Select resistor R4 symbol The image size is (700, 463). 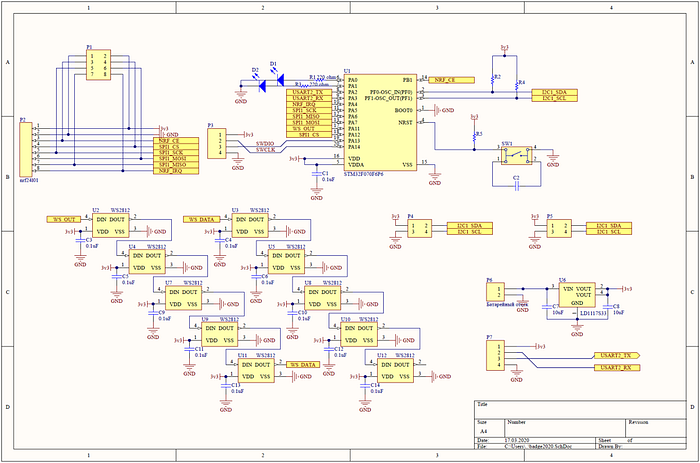coord(517,85)
